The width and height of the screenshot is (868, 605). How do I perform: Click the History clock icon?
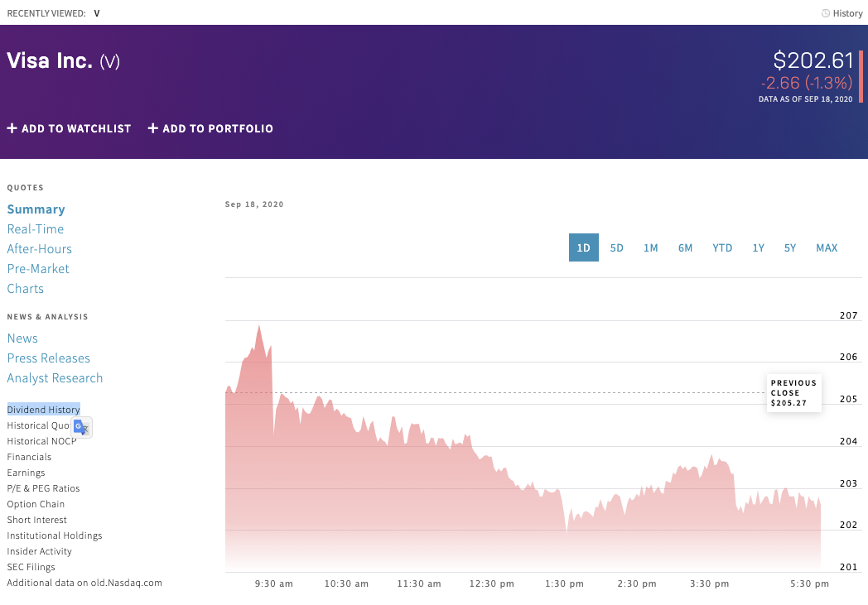(x=826, y=13)
